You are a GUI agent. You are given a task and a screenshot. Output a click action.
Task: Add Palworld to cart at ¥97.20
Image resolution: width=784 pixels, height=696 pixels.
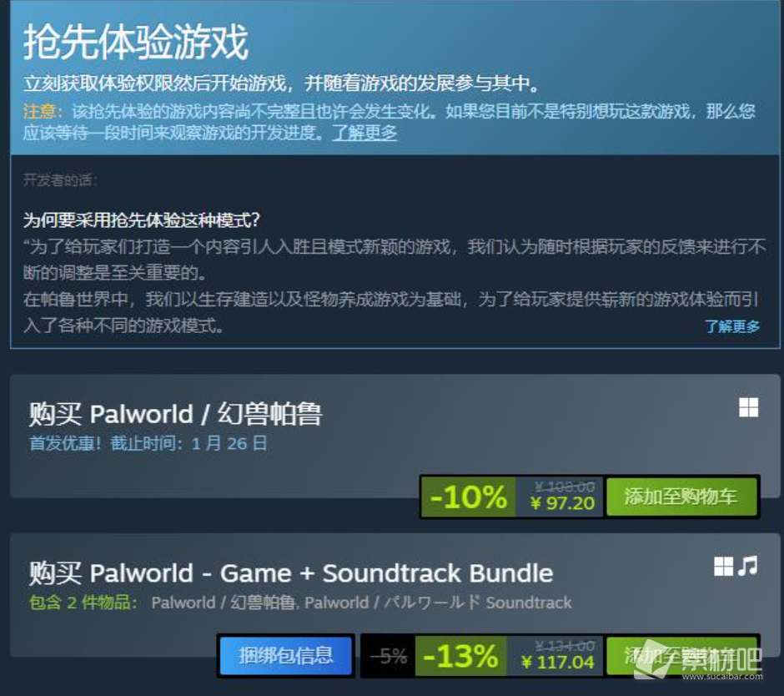(681, 497)
